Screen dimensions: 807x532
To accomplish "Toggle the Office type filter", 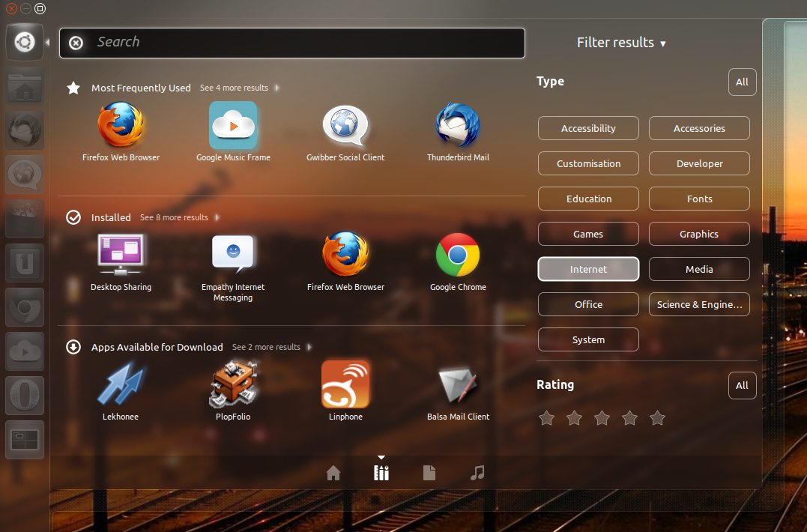I will 588,304.
